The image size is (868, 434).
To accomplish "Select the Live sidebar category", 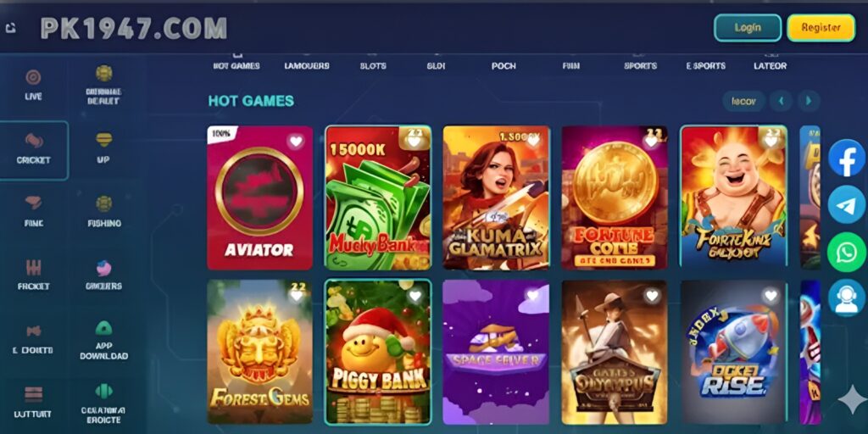I will 33,85.
